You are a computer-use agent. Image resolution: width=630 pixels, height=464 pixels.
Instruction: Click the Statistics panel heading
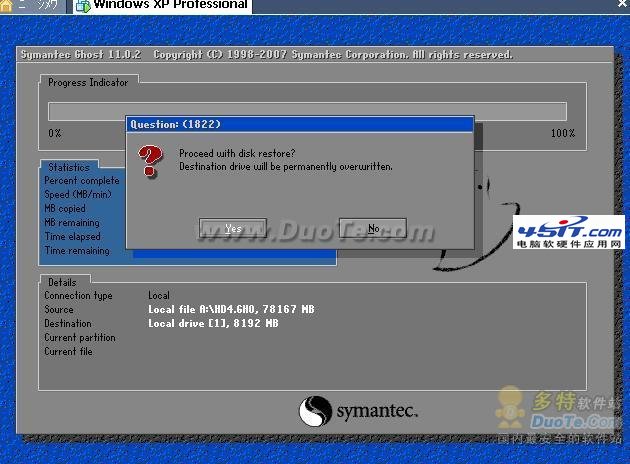(69, 167)
